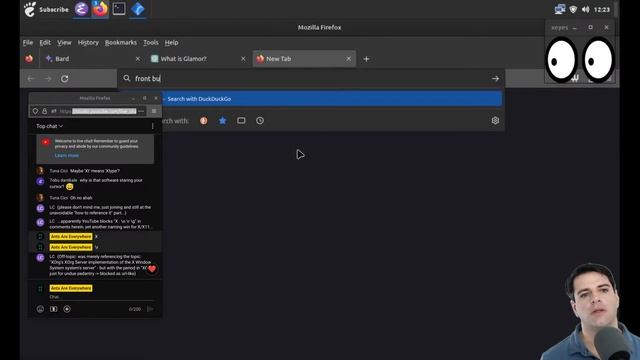Click the shield icon in the system tray
Image resolution: width=640 pixels, height=360 pixels.
[x=573, y=9]
